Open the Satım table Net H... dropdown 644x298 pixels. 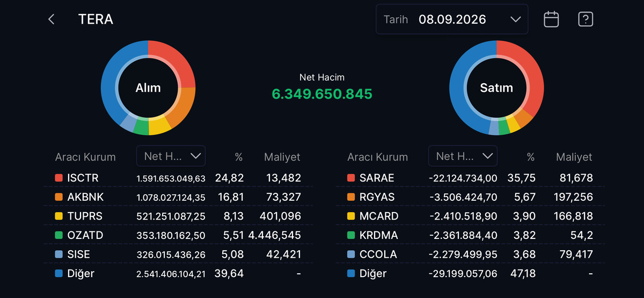coord(463,156)
